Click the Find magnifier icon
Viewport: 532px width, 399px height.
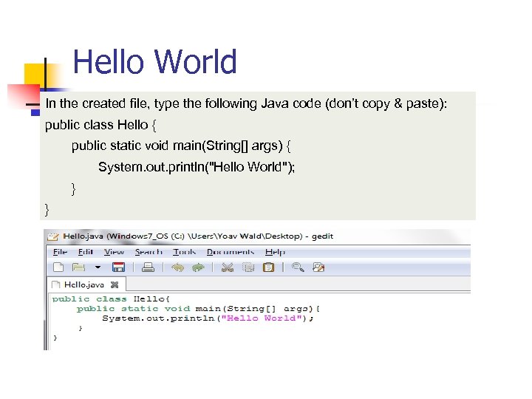click(298, 267)
